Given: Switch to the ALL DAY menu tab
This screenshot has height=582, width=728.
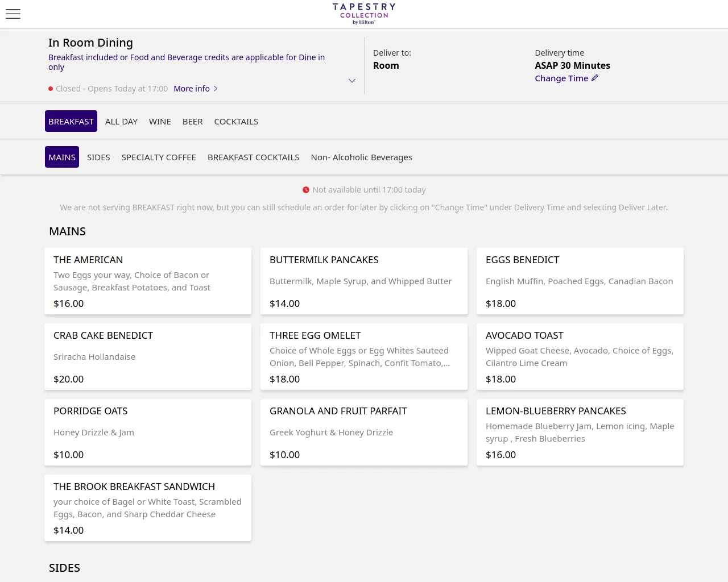Looking at the screenshot, I should (121, 121).
